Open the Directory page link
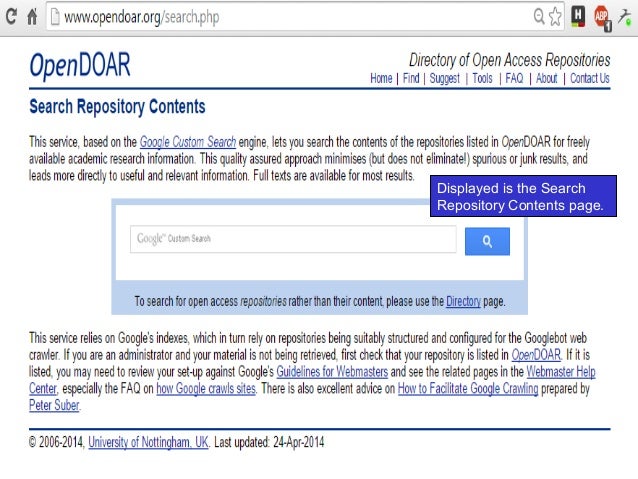638x479 pixels. [x=463, y=302]
